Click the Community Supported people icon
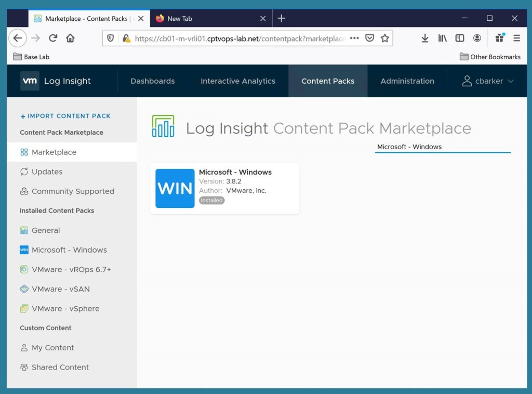This screenshot has width=532, height=394. click(x=24, y=191)
